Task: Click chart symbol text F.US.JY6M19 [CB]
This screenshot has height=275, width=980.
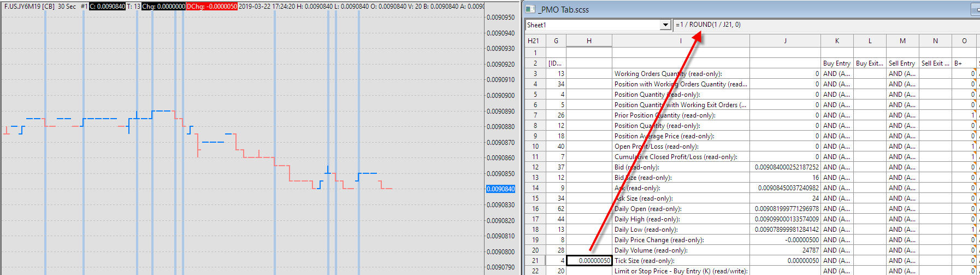Action: click(29, 7)
